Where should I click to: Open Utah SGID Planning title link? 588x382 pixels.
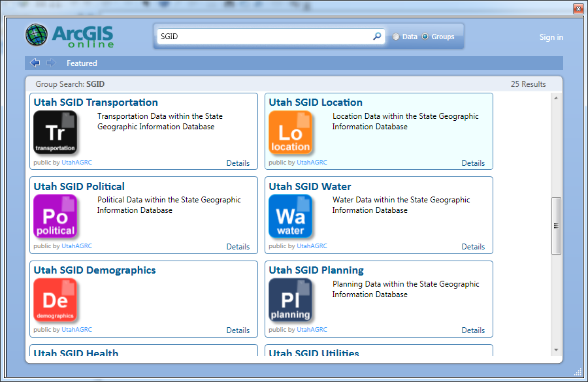316,270
